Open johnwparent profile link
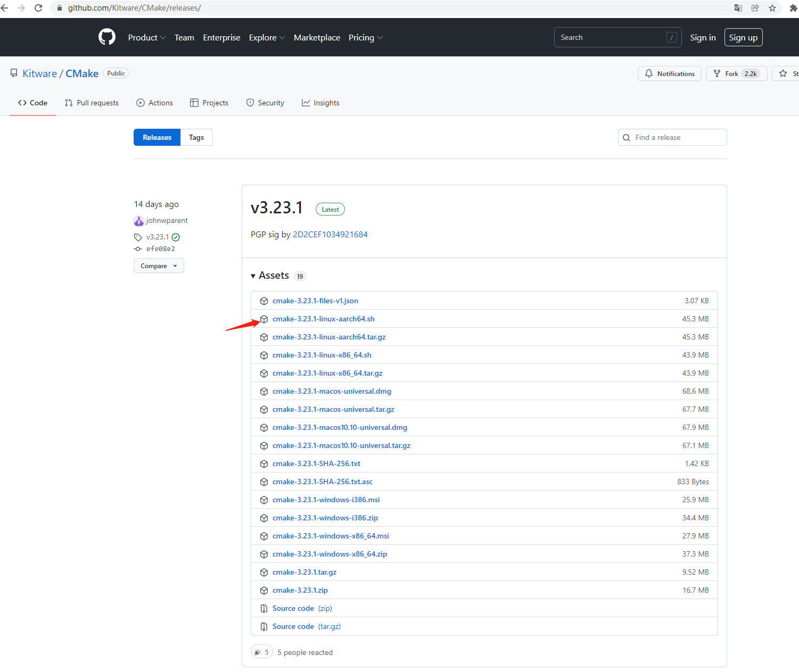 click(167, 221)
